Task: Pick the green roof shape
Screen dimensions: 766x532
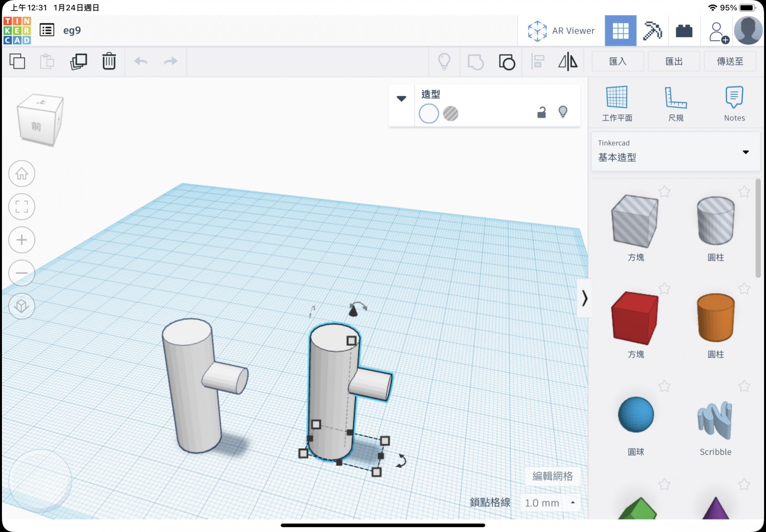Action: (637, 509)
